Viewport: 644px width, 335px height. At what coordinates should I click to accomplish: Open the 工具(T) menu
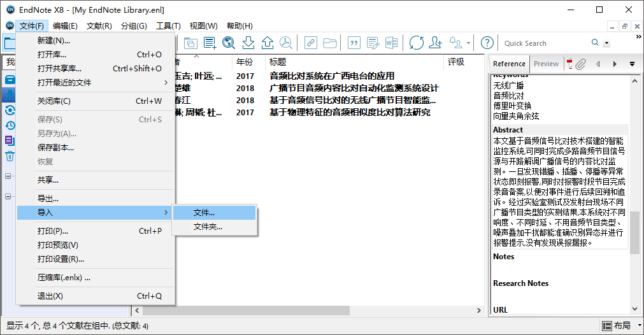point(168,26)
